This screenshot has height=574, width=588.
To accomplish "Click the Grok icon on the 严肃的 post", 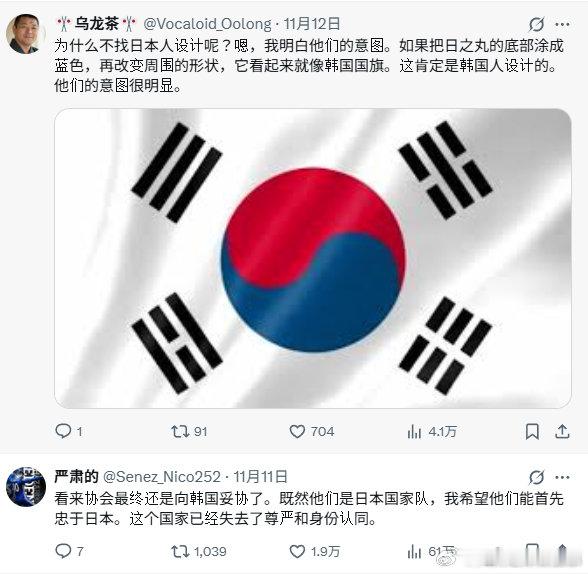I will pos(536,477).
